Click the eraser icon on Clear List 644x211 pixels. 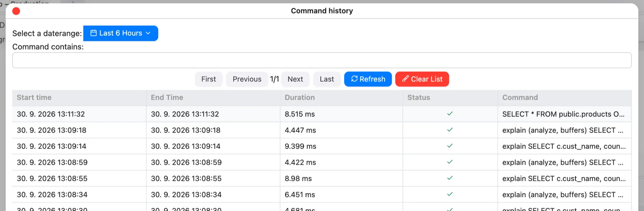[x=405, y=79]
